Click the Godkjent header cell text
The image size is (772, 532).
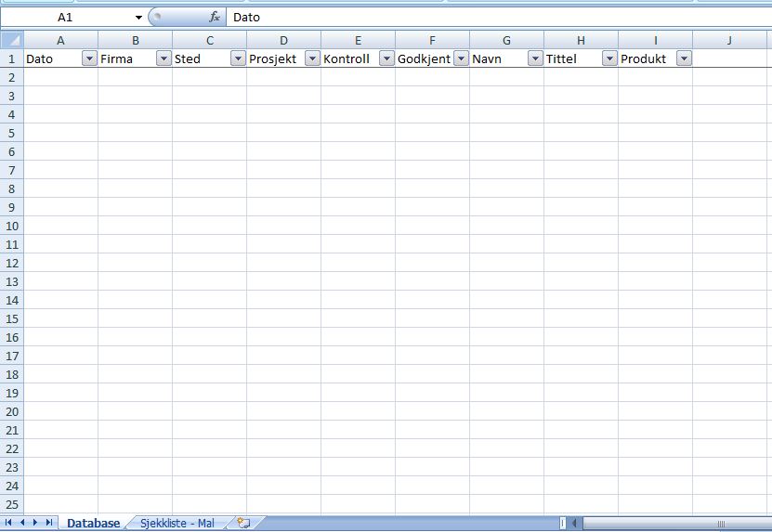pos(425,59)
